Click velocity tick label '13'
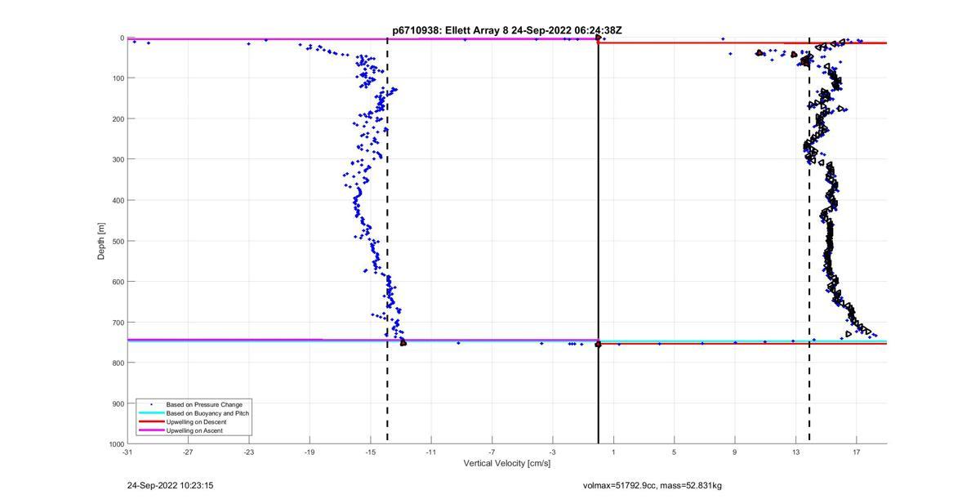 pyautogui.click(x=795, y=452)
